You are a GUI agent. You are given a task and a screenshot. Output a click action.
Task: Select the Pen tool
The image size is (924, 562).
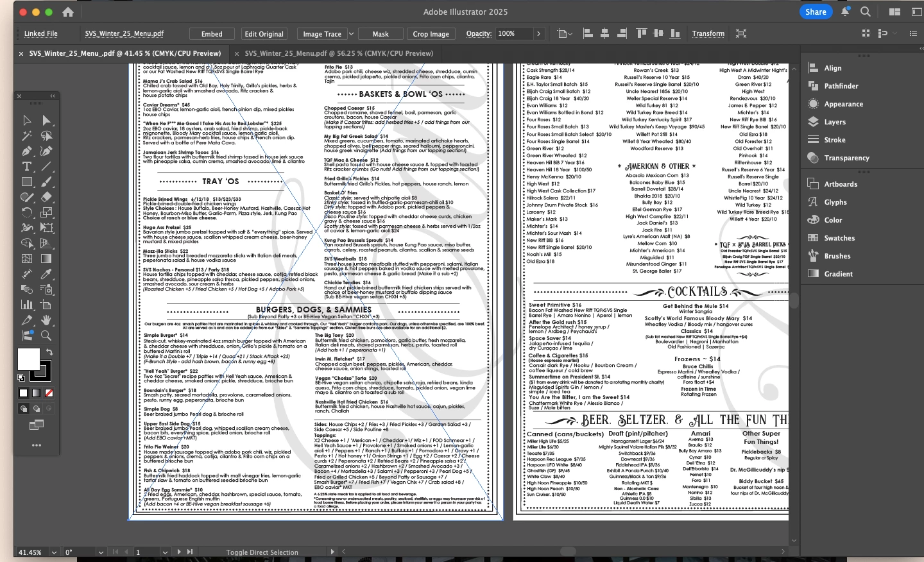27,151
